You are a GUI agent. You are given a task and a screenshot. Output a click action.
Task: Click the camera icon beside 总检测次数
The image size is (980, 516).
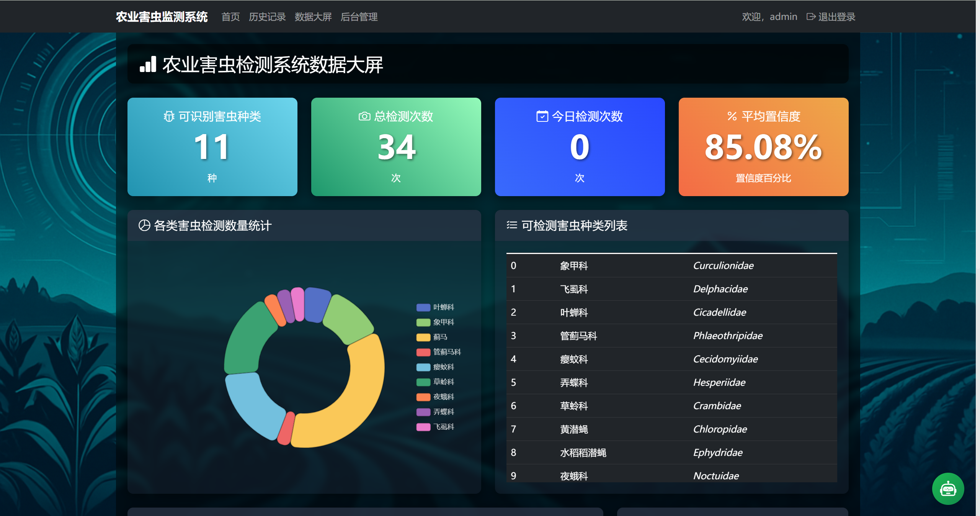coord(364,116)
